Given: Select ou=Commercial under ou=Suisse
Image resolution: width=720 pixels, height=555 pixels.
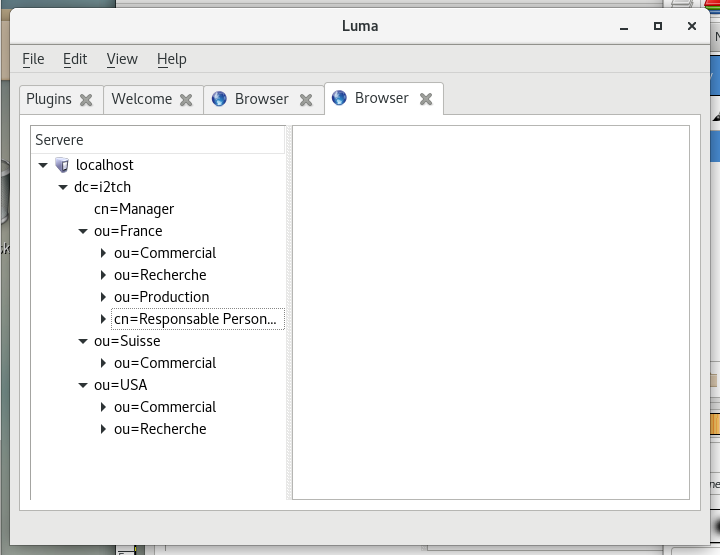Looking at the screenshot, I should click(x=164, y=363).
